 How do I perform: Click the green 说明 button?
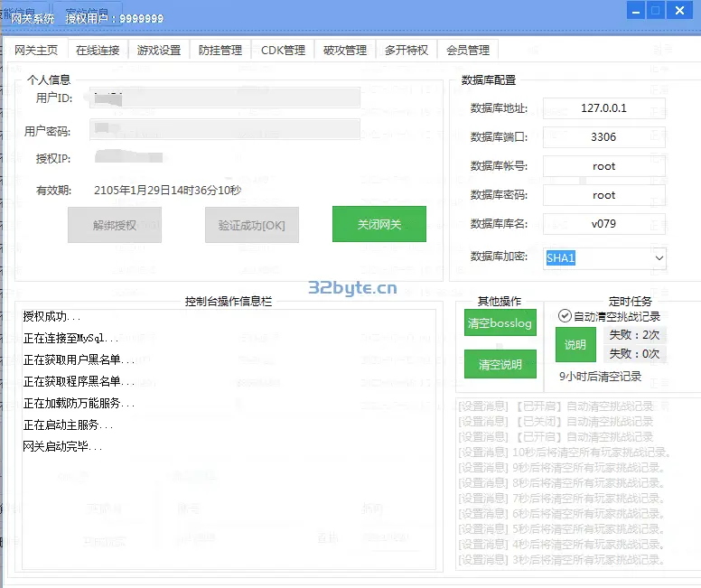point(575,344)
